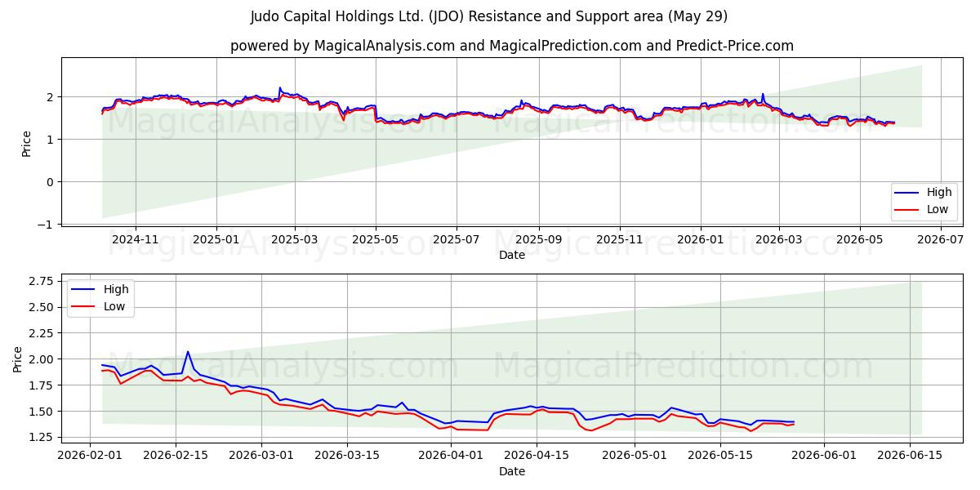The width and height of the screenshot is (980, 490).
Task: Click the '2025-11' x-axis label
Action: [x=619, y=239]
